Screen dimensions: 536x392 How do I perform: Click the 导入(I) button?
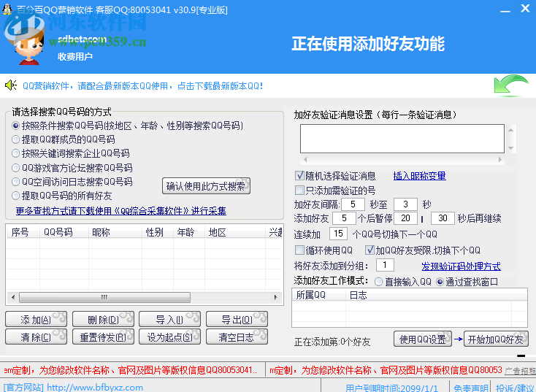coord(169,319)
